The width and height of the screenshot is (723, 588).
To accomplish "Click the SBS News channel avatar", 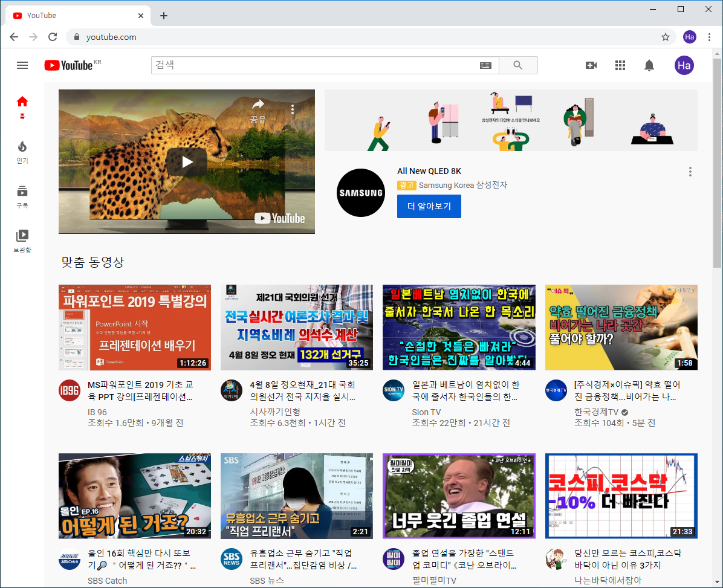I will [232, 560].
